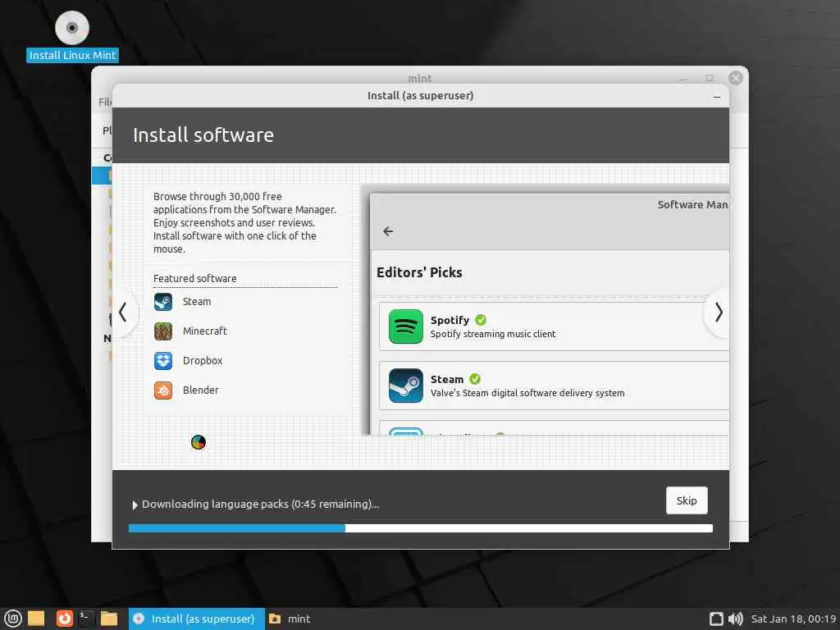
Task: Go to the next slide with right chevron
Action: (x=718, y=313)
